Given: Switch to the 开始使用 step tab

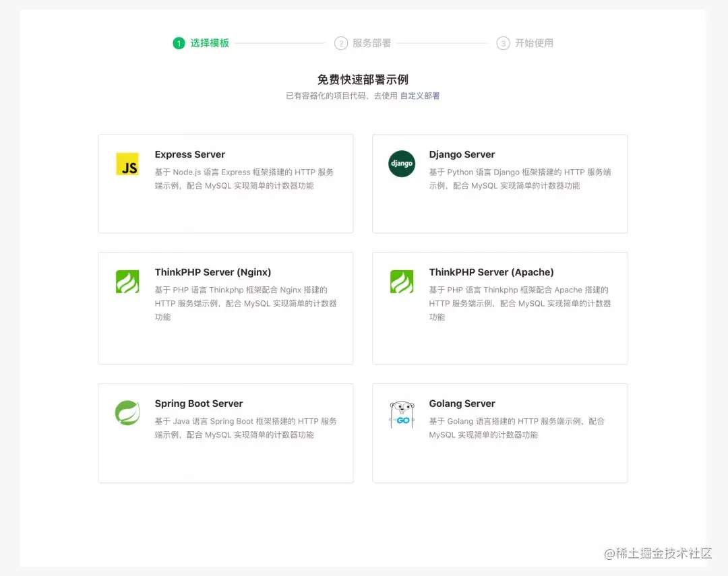Looking at the screenshot, I should (x=526, y=42).
